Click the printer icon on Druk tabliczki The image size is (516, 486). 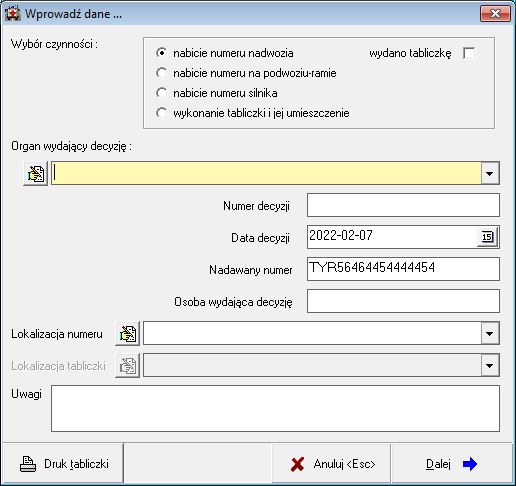pyautogui.click(x=28, y=464)
